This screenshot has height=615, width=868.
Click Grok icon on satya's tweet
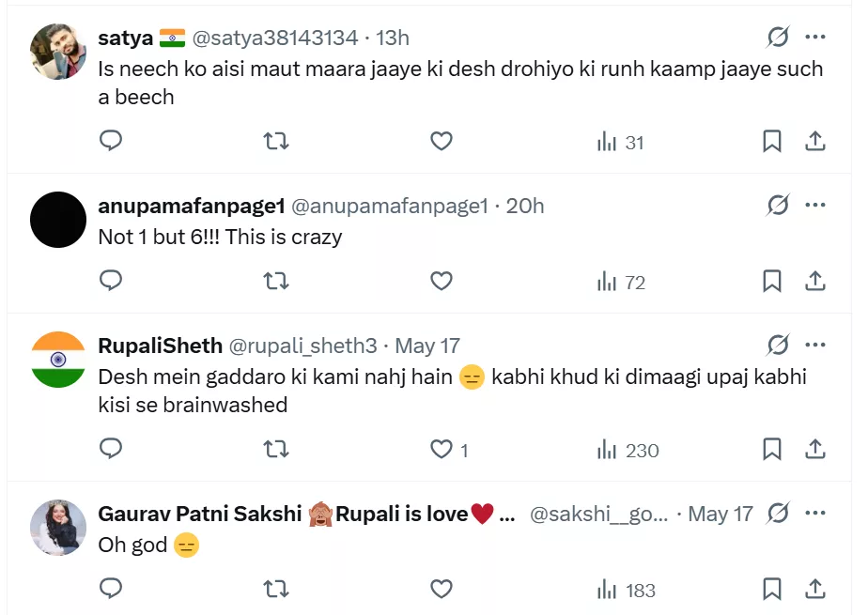(778, 38)
